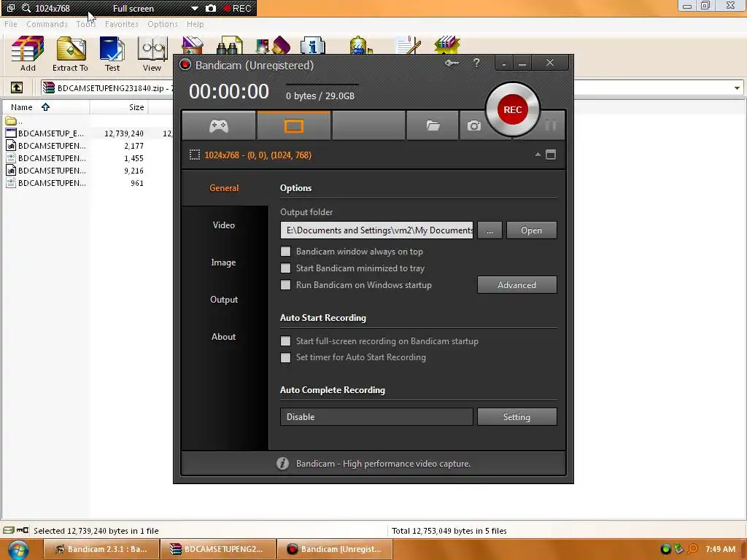Switch to Bandicam 2.3.1 taskbar item
The height and width of the screenshot is (560, 747).
click(x=101, y=549)
